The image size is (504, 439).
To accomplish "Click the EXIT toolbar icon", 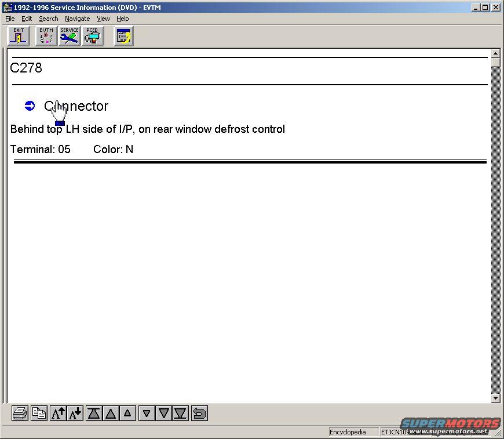I will tap(19, 36).
